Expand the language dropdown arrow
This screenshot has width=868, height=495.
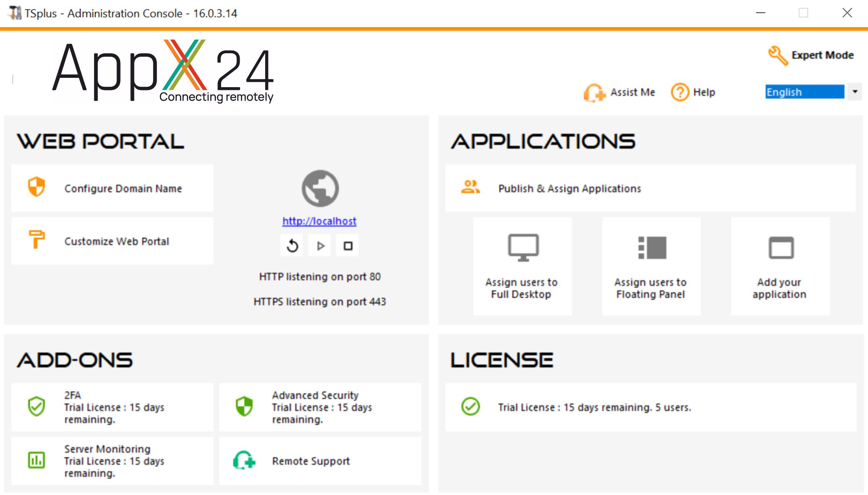[x=855, y=92]
